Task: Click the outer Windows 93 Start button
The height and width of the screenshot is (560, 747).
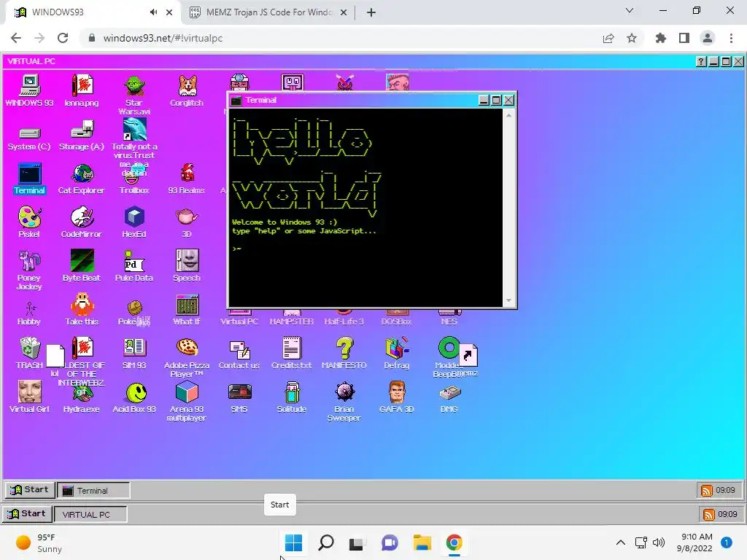Action: [27, 514]
